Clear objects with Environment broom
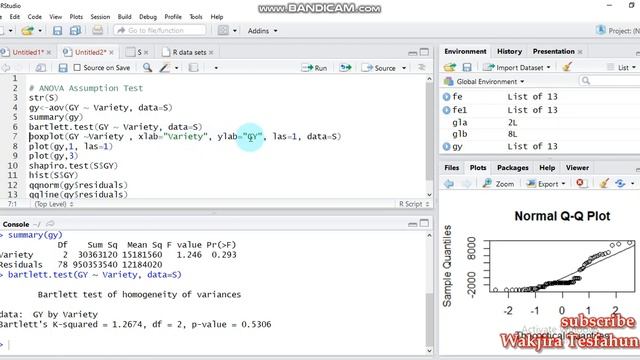Image resolution: width=640 pixels, height=360 pixels. 567,67
